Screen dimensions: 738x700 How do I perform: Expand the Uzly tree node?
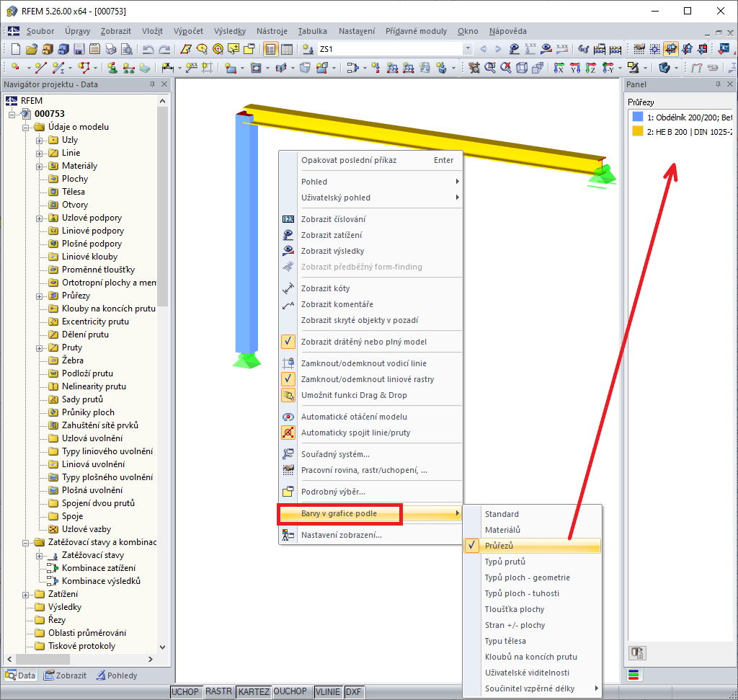tap(39, 141)
